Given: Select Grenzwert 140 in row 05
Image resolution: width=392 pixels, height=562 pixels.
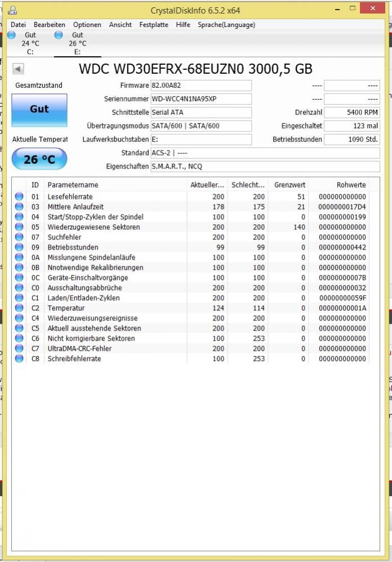Looking at the screenshot, I should [x=299, y=228].
